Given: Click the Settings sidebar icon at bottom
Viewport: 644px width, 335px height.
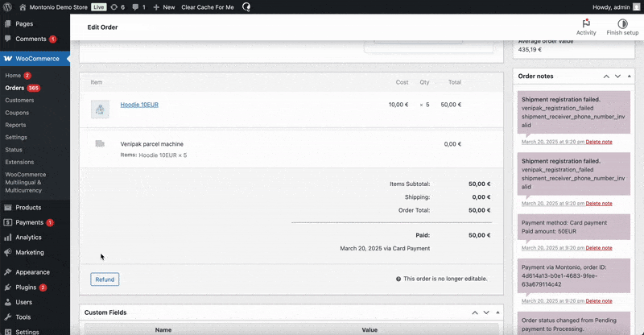Looking at the screenshot, I should click(7, 332).
